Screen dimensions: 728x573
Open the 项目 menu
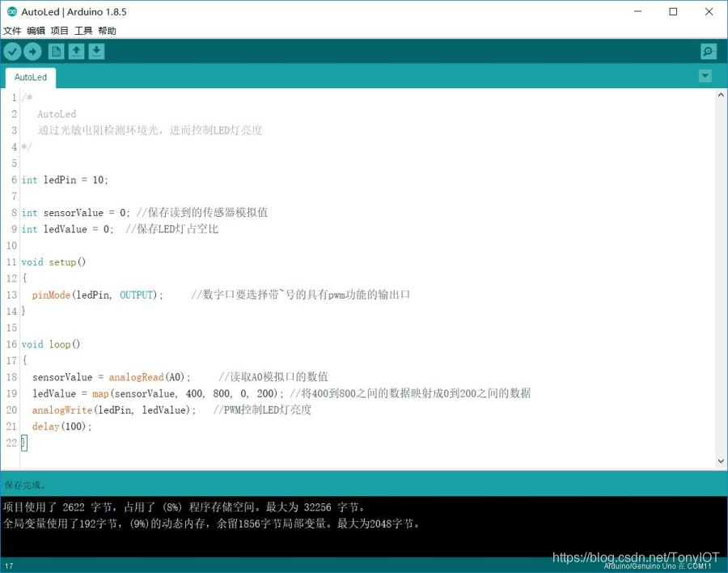[x=59, y=31]
